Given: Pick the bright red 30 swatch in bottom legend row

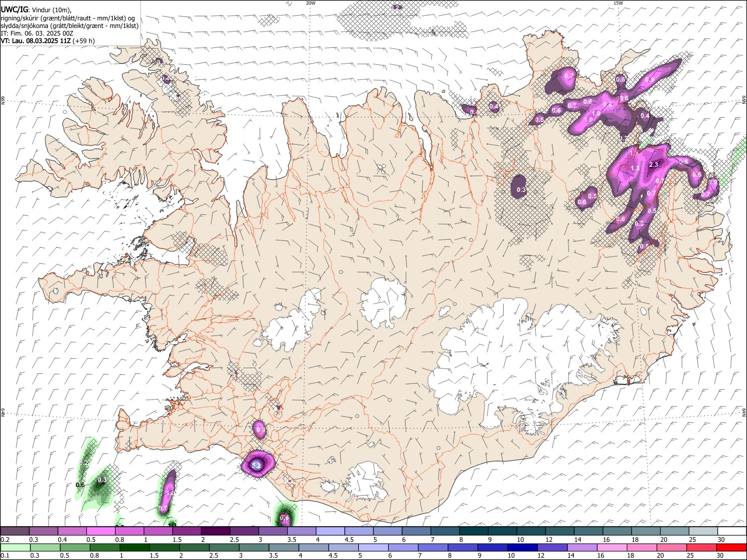Looking at the screenshot, I should [731, 548].
